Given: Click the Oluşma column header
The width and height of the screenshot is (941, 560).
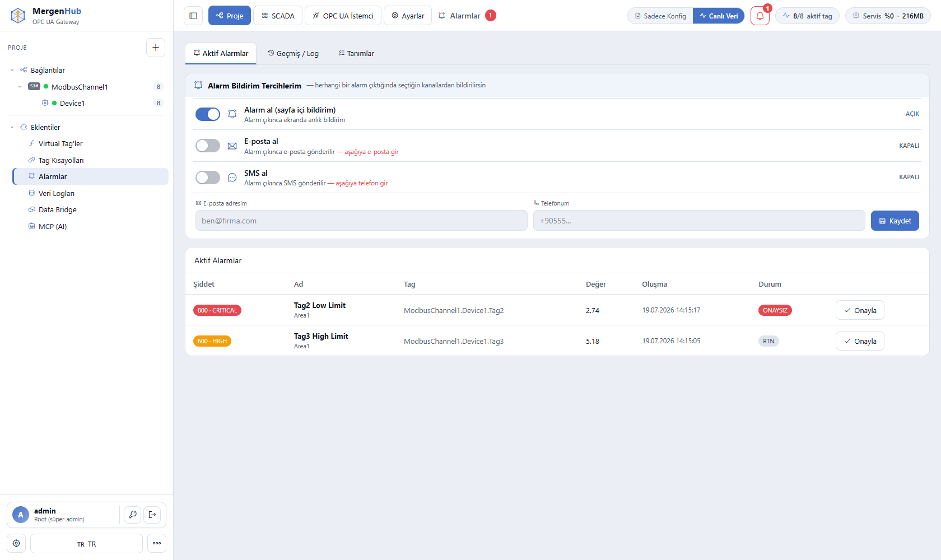Looking at the screenshot, I should tap(654, 284).
